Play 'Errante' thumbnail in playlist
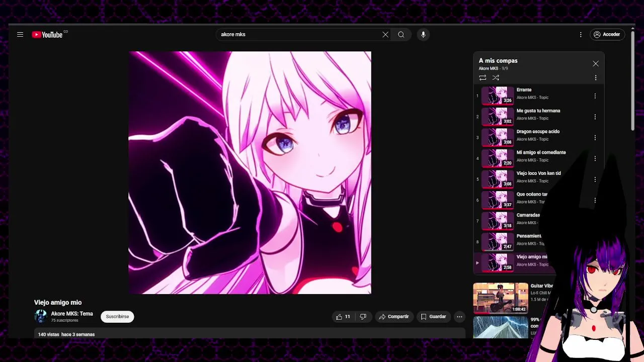 tap(498, 96)
